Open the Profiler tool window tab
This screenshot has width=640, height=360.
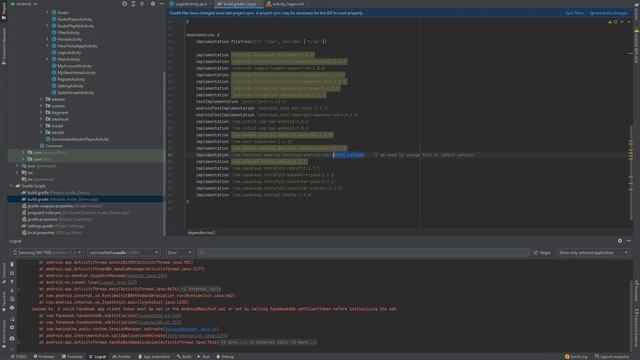121,356
